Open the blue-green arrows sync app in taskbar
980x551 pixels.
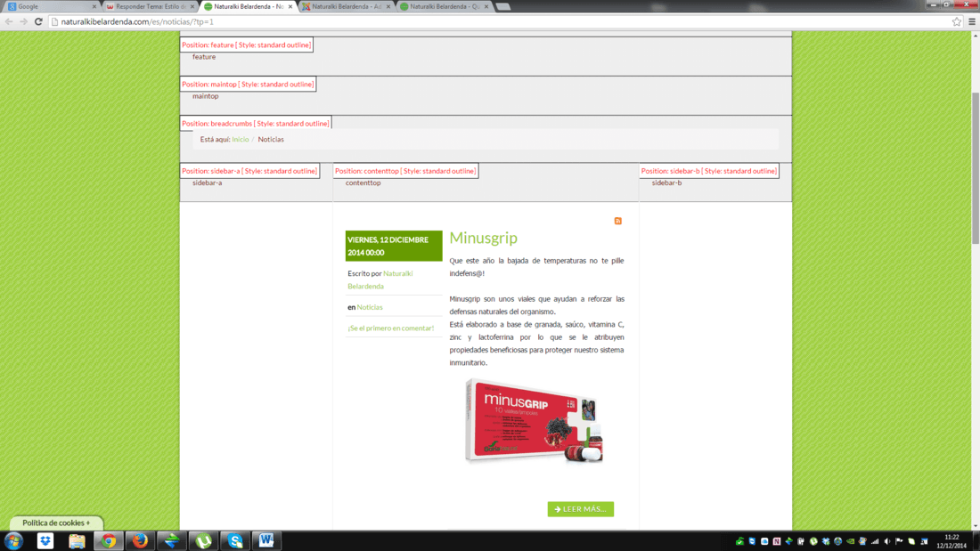click(172, 541)
